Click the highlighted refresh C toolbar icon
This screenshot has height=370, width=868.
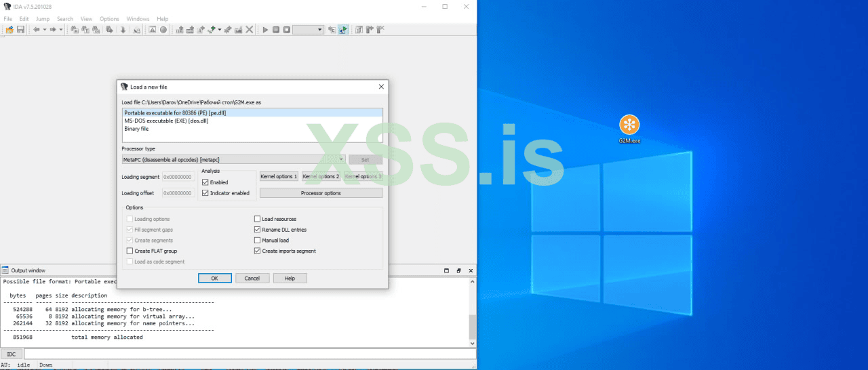tap(343, 30)
